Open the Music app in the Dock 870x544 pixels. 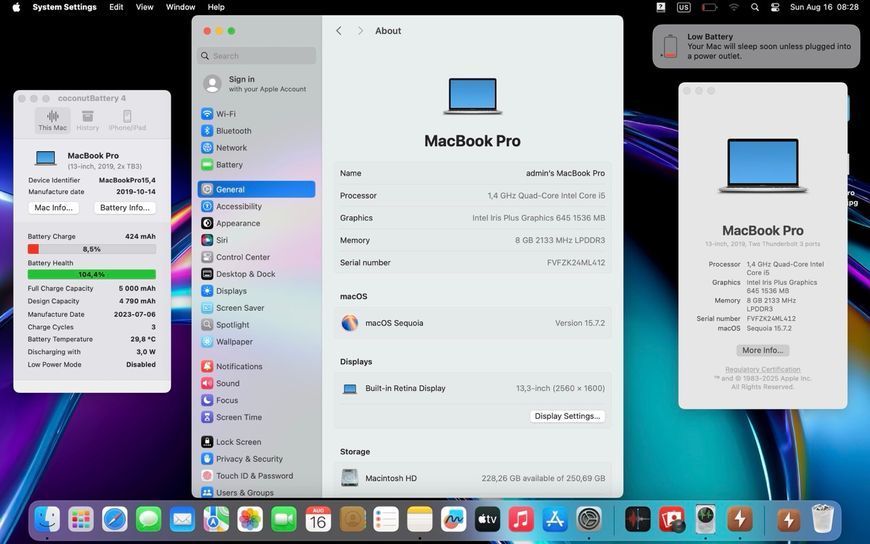[x=521, y=520]
